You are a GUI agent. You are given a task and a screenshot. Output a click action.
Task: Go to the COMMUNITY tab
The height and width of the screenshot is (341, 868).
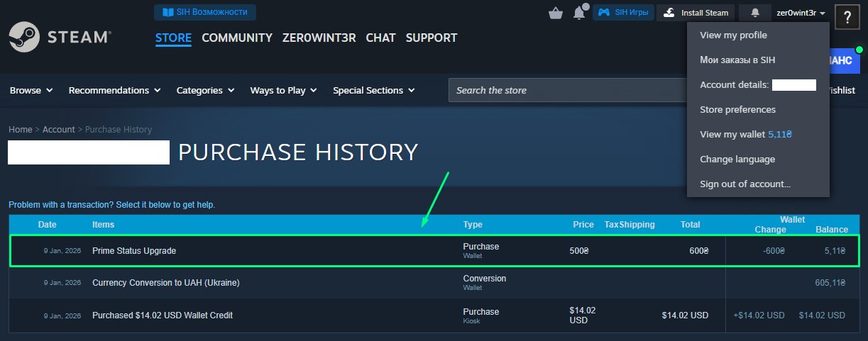point(237,38)
